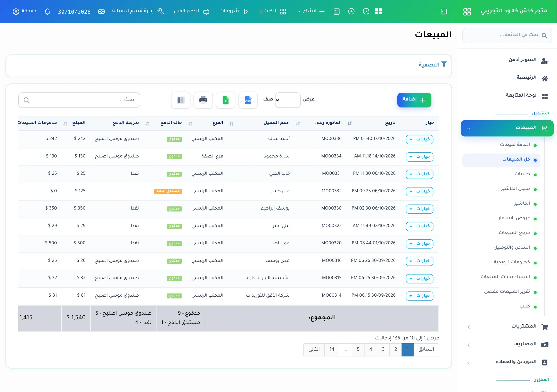The height and width of the screenshot is (392, 557).
Task: Click the table بحث search field
Action: tap(79, 100)
